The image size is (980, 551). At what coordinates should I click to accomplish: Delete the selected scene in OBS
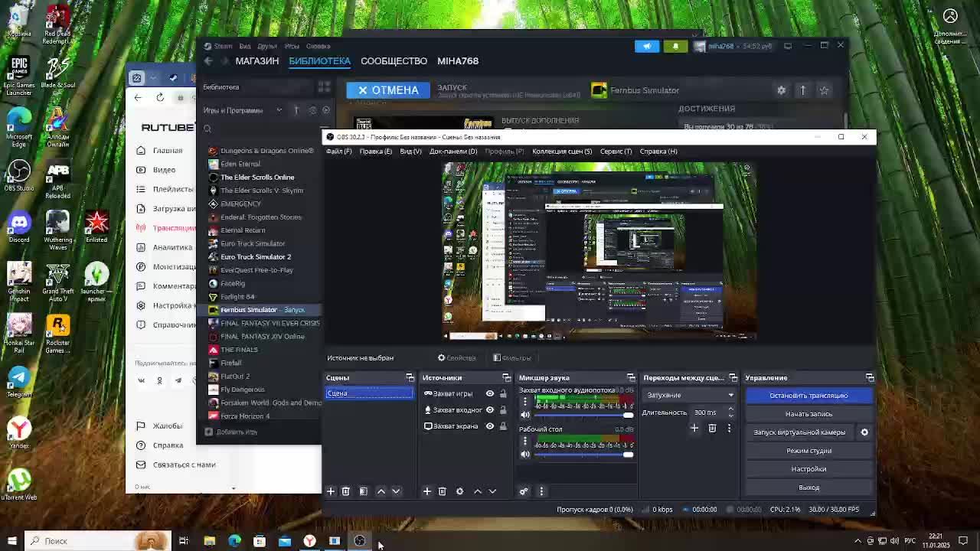pyautogui.click(x=345, y=491)
